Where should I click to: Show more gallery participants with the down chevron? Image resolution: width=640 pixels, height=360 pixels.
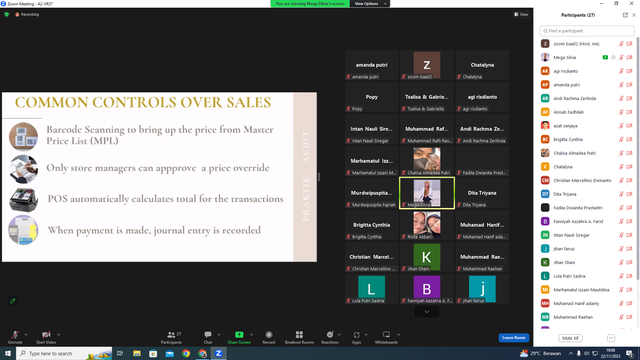tap(427, 312)
